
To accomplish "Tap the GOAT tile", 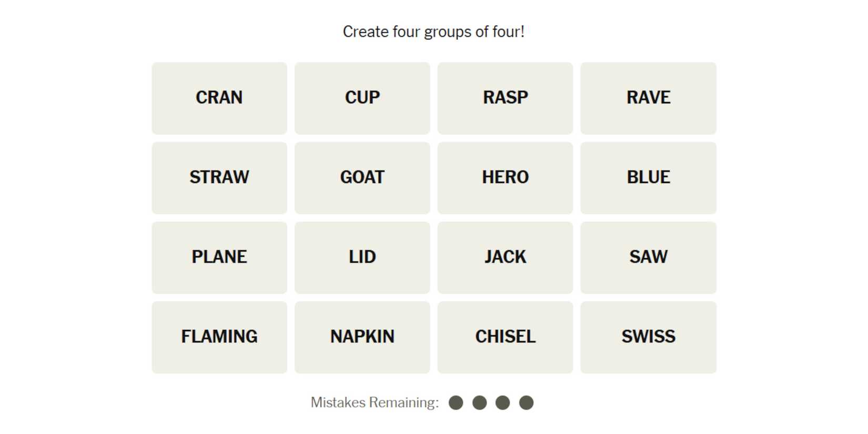I will [x=362, y=178].
